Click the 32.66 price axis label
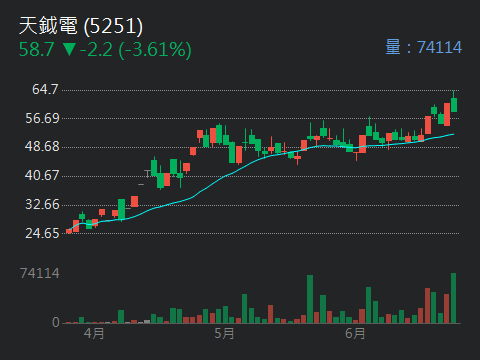The height and width of the screenshot is (360, 480). point(42,204)
